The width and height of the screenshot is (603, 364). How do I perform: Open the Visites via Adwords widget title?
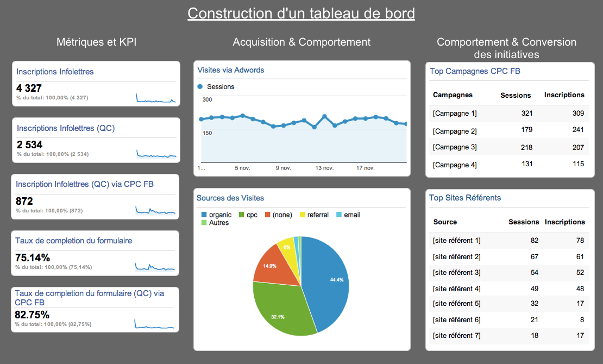(x=231, y=70)
